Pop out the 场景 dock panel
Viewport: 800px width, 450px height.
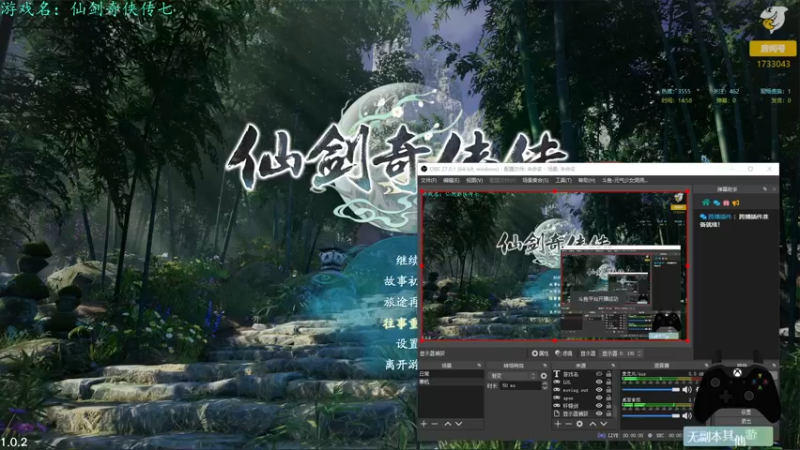pyautogui.click(x=479, y=365)
